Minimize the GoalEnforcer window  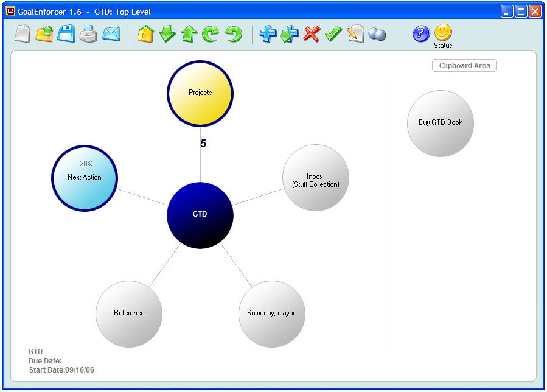click(x=507, y=11)
